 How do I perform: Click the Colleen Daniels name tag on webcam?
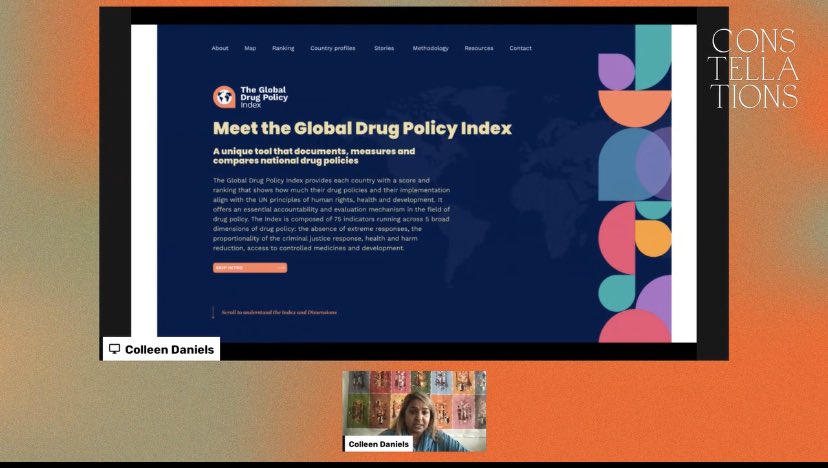coord(379,444)
